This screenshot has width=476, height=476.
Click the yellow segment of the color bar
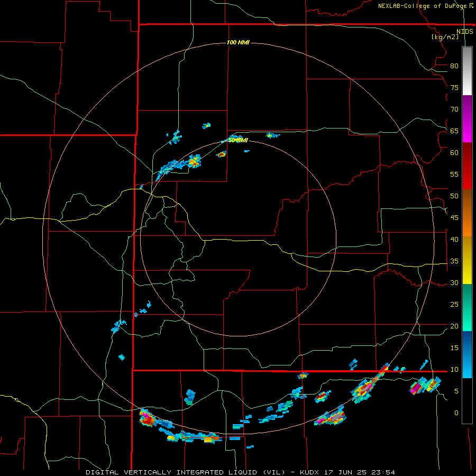(467, 260)
